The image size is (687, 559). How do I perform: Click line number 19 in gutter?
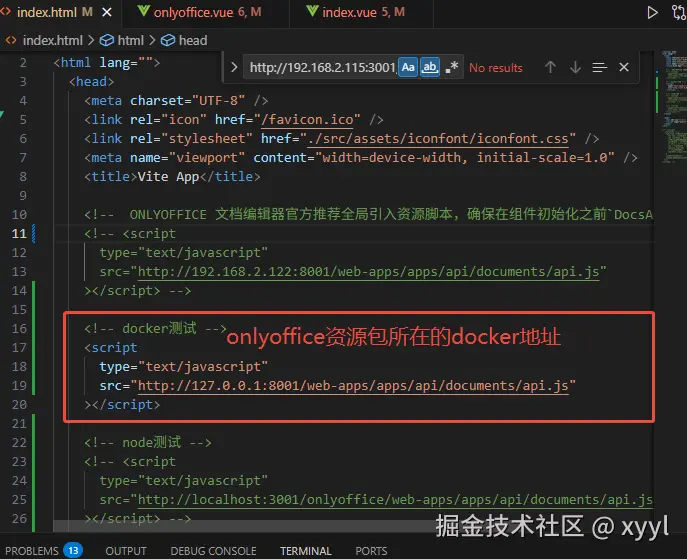pyautogui.click(x=19, y=386)
